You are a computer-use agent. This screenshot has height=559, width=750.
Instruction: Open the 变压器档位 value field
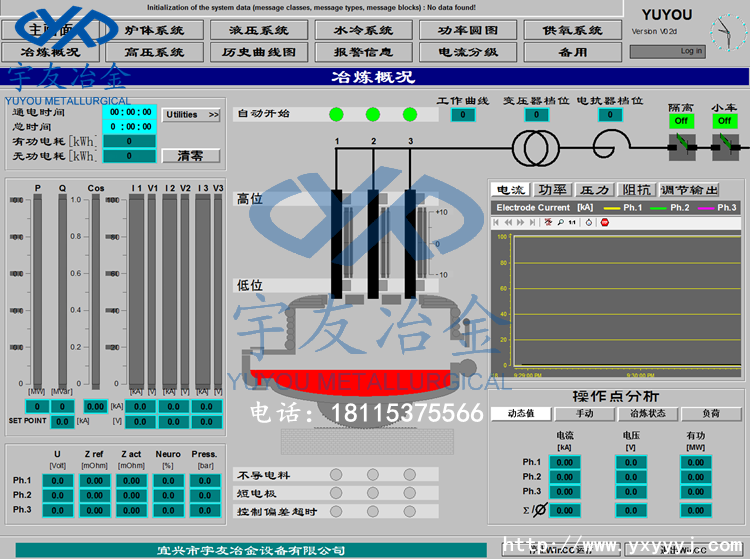tap(536, 115)
